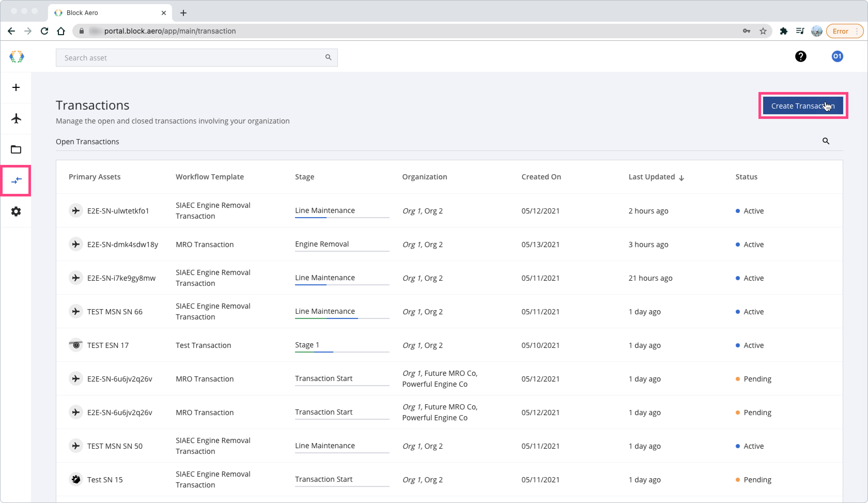
Task: Open the folder documents sidebar icon
Action: tap(16, 149)
